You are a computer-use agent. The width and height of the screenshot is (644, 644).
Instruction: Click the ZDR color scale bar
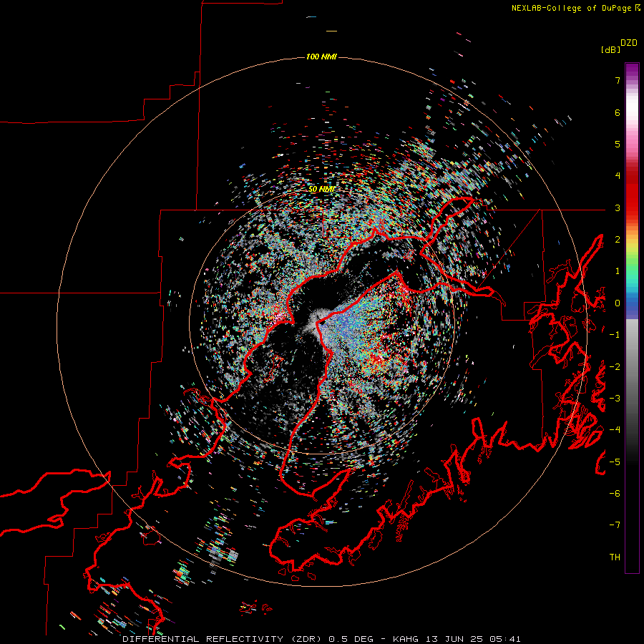pyautogui.click(x=632, y=318)
